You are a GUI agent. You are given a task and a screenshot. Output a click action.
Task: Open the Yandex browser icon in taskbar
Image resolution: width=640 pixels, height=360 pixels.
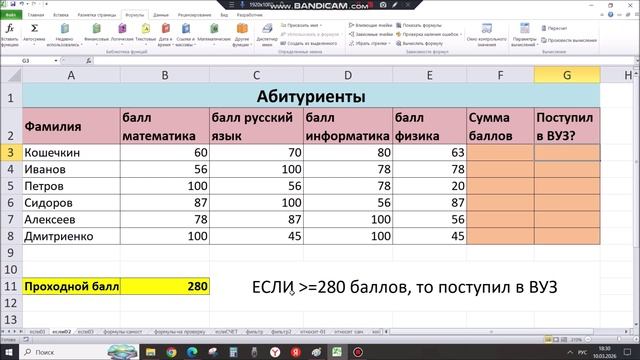coord(275,352)
